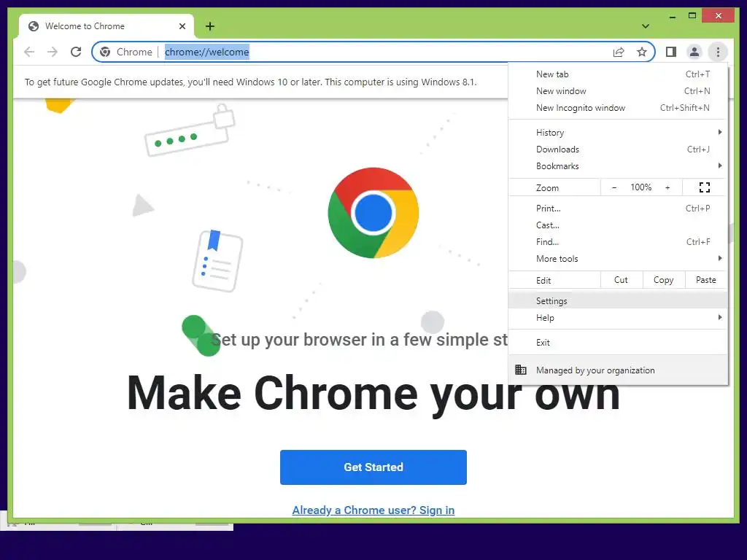The height and width of the screenshot is (560, 747).
Task: Open Downloads from the menu
Action: pyautogui.click(x=618, y=149)
